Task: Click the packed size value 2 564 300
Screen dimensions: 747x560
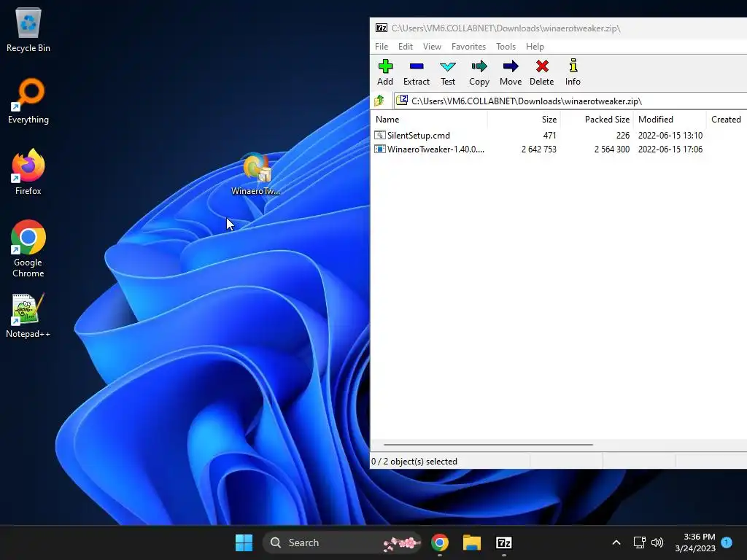Action: coord(612,149)
